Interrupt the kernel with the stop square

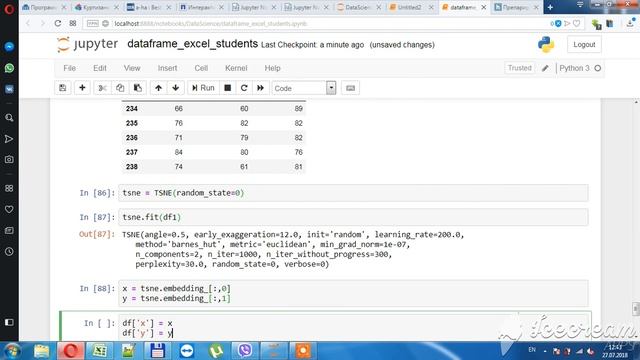click(228, 88)
